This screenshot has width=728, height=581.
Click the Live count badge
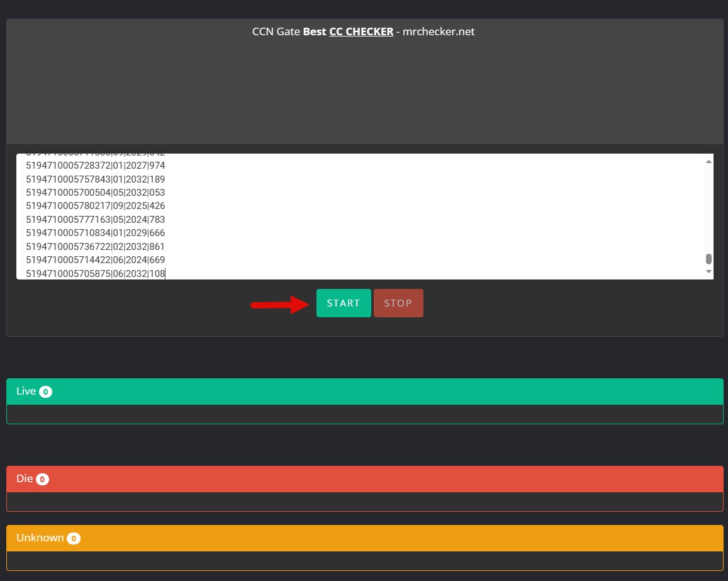point(45,392)
